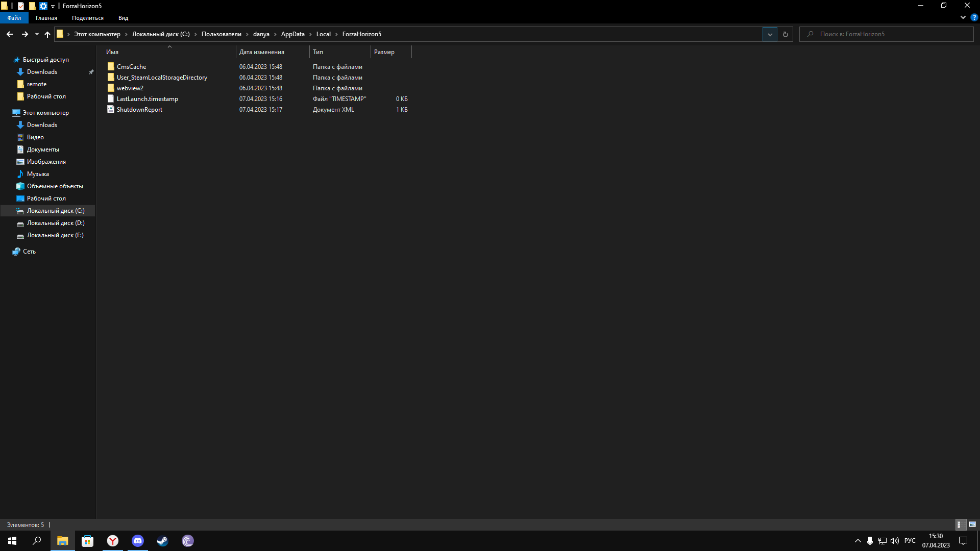Click the Back navigation arrow

(x=10, y=34)
